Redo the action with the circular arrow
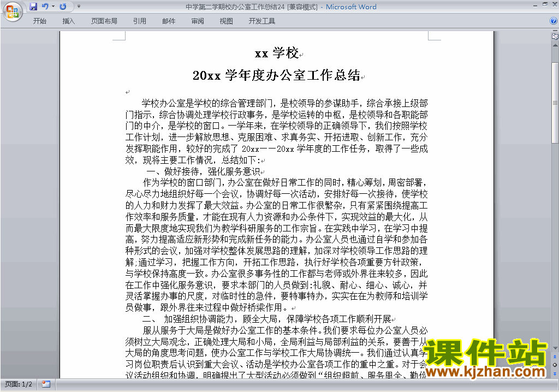Screen dimensions: 559x392 pos(63,7)
